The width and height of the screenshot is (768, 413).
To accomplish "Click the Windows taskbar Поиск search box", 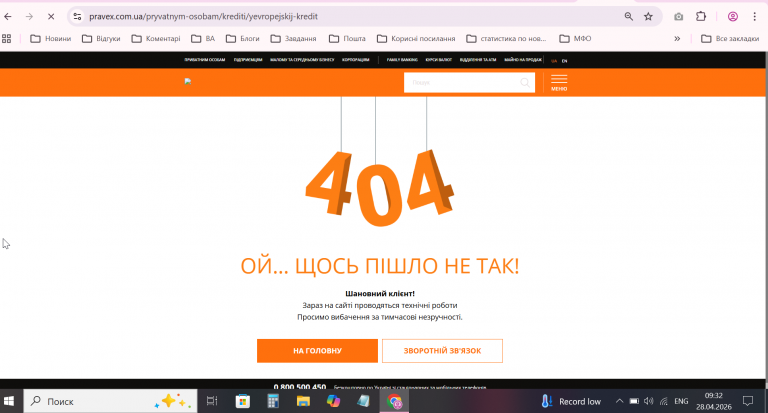I will [110, 401].
